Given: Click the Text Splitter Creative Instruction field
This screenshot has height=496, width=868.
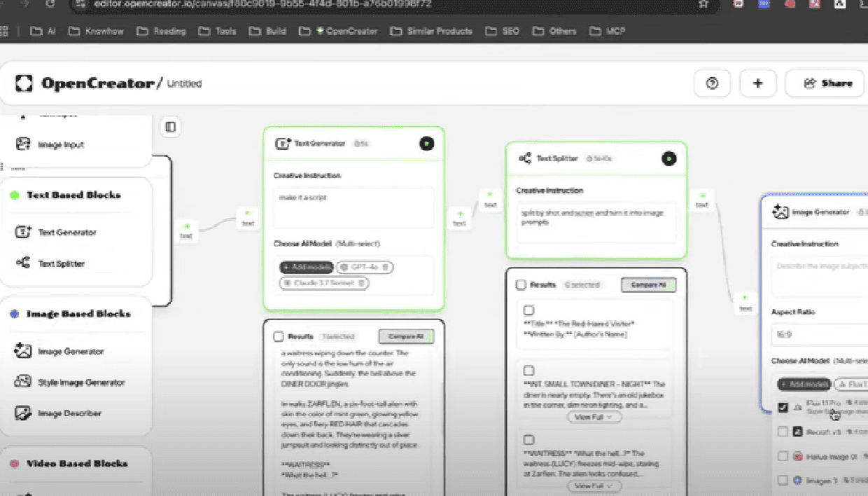Looking at the screenshot, I should pos(596,221).
